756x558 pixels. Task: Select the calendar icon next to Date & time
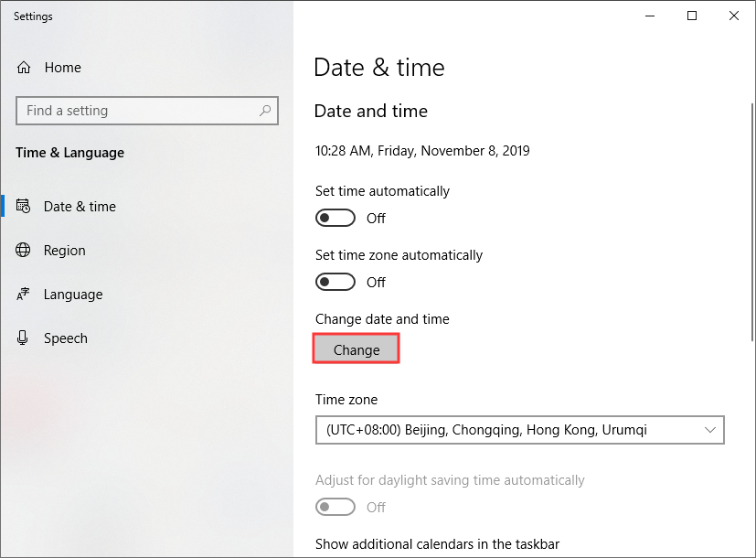tap(25, 206)
